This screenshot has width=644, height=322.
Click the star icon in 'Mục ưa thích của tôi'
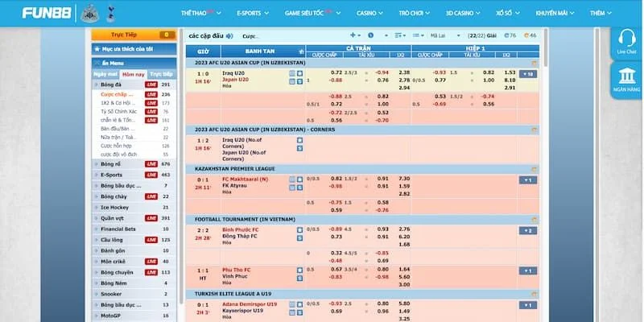97,49
